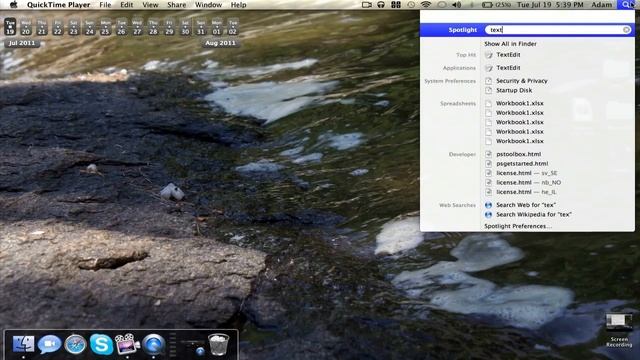Select Mon 01 in the calendar strip
The height and width of the screenshot is (360, 640).
[x=217, y=27]
